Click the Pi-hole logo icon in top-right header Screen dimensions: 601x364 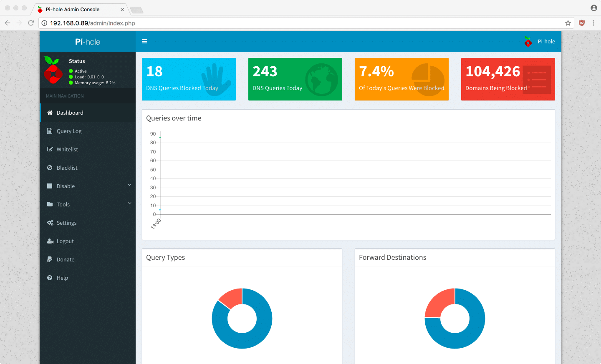528,41
